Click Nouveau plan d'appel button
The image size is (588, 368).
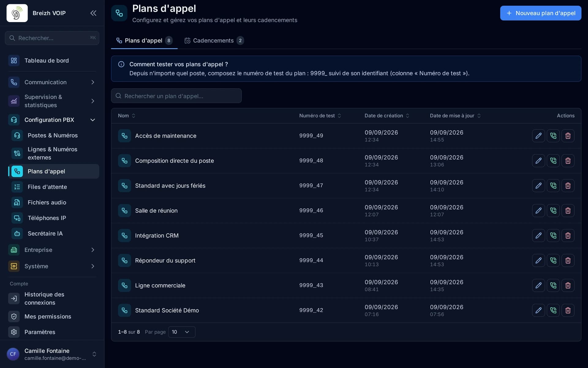coord(541,13)
